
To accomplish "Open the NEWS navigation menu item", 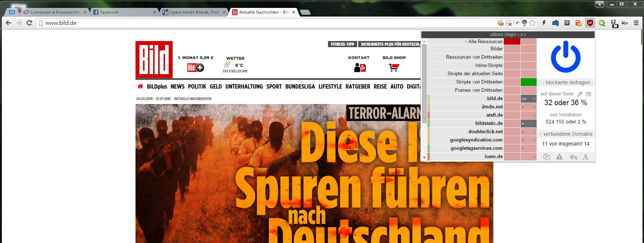I will (178, 87).
